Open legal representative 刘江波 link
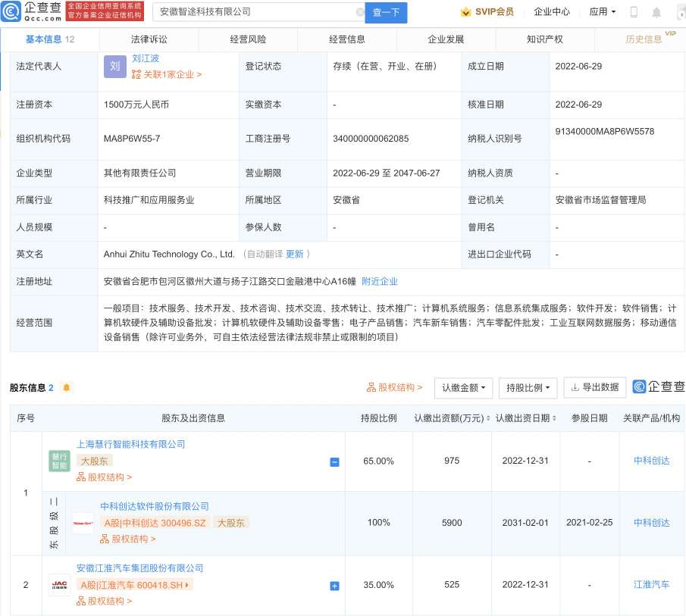The image size is (686, 616). [146, 58]
